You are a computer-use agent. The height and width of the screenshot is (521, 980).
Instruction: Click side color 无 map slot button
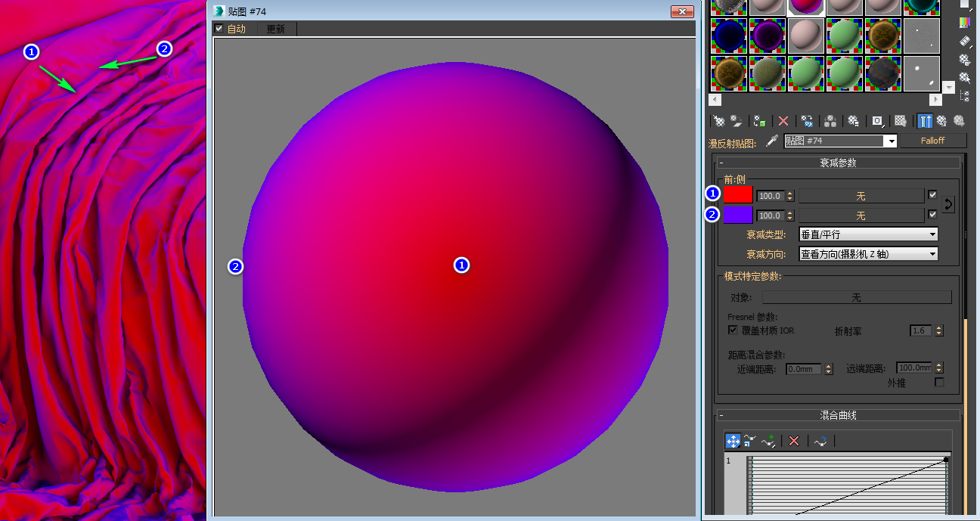coord(861,216)
